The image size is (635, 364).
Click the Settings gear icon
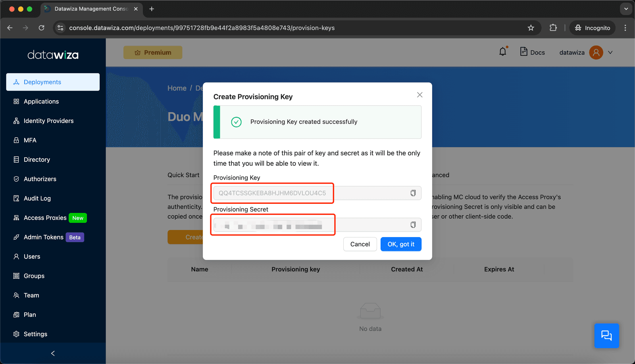[16, 334]
